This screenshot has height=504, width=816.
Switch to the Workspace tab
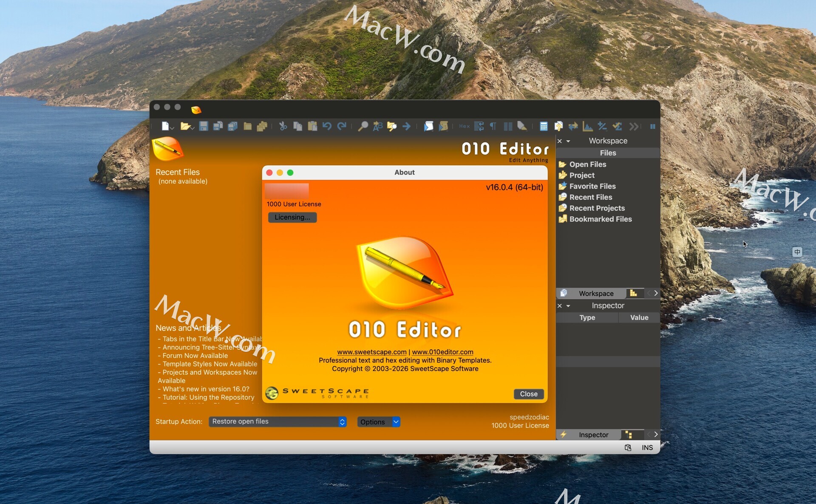click(x=591, y=293)
